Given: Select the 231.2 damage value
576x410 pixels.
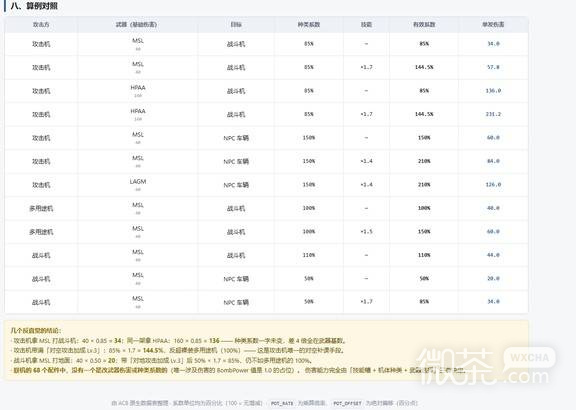Looking at the screenshot, I should pyautogui.click(x=493, y=114).
